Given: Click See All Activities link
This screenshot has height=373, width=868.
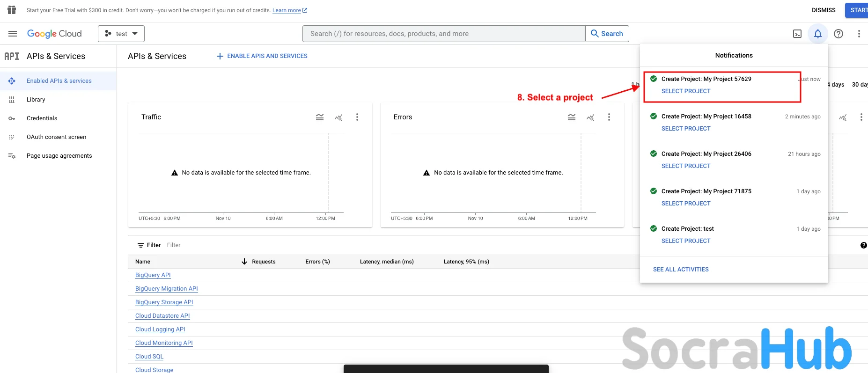Looking at the screenshot, I should click(x=681, y=270).
